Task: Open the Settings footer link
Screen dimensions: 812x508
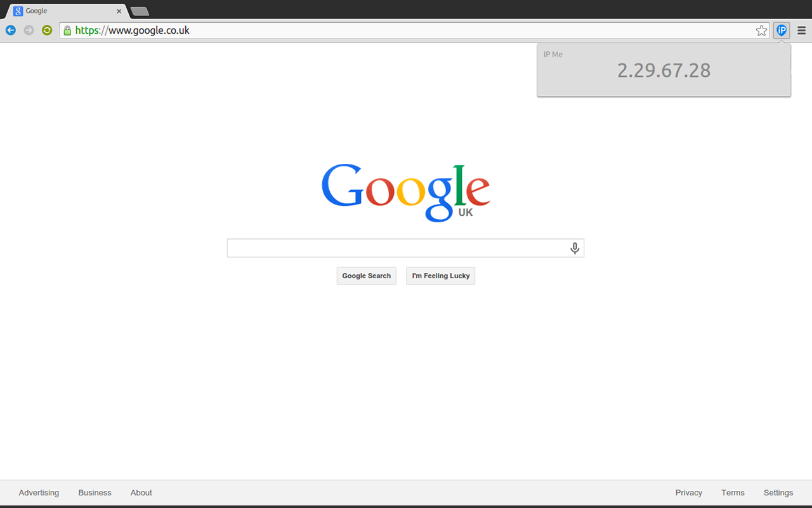Action: (x=778, y=493)
